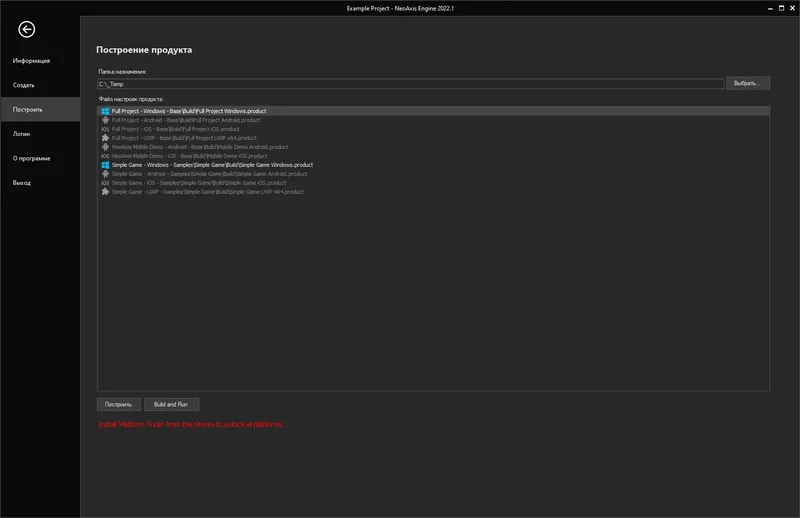This screenshot has width=800, height=518.
Task: Click Windows icon of Full Project product
Action: [x=105, y=111]
